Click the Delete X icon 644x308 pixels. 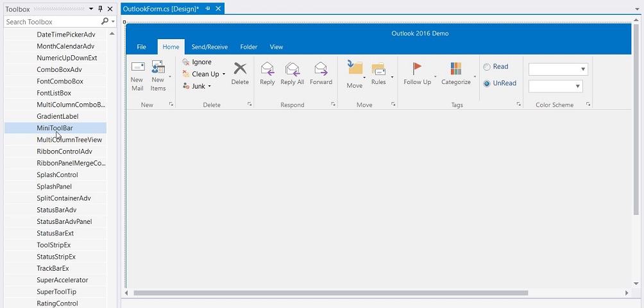(x=241, y=68)
